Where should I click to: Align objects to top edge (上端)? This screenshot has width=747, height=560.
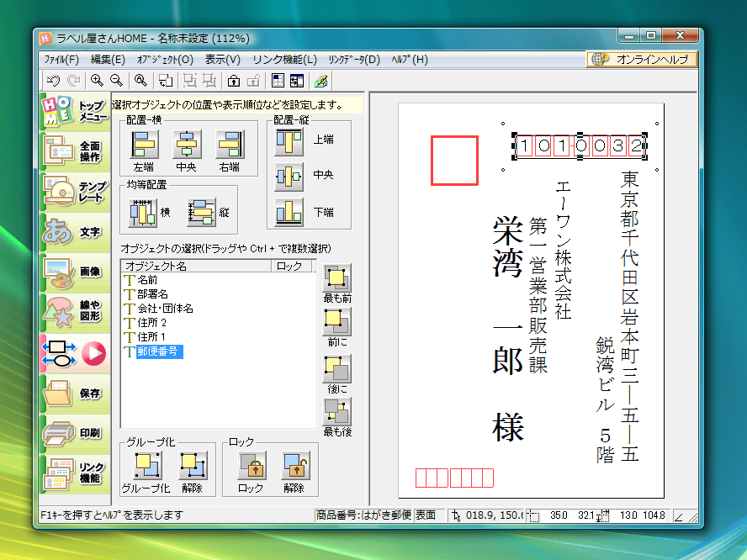tap(289, 142)
